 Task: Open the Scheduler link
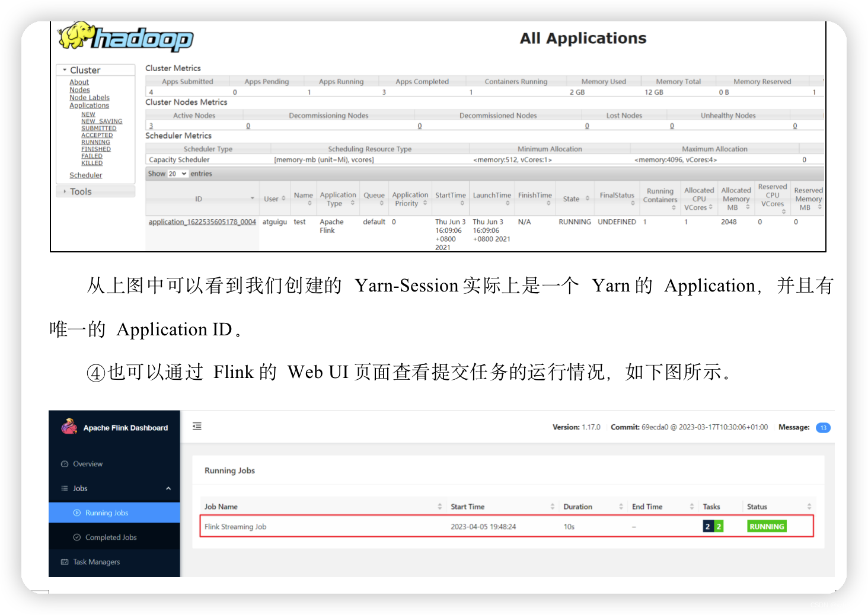(86, 175)
